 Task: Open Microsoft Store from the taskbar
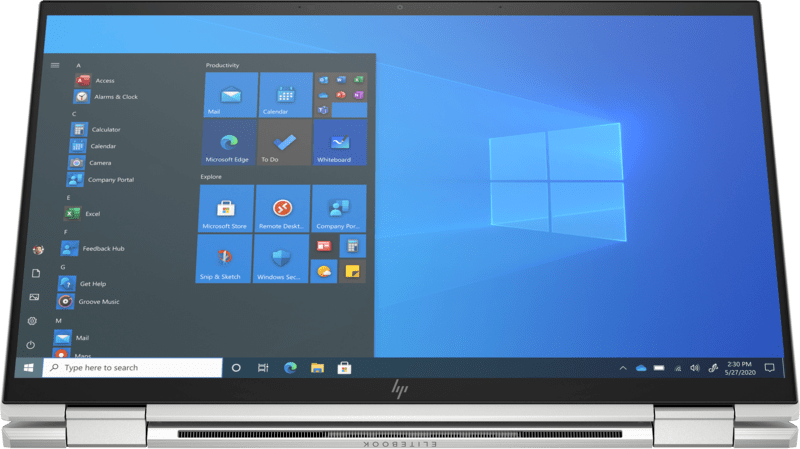click(x=344, y=368)
